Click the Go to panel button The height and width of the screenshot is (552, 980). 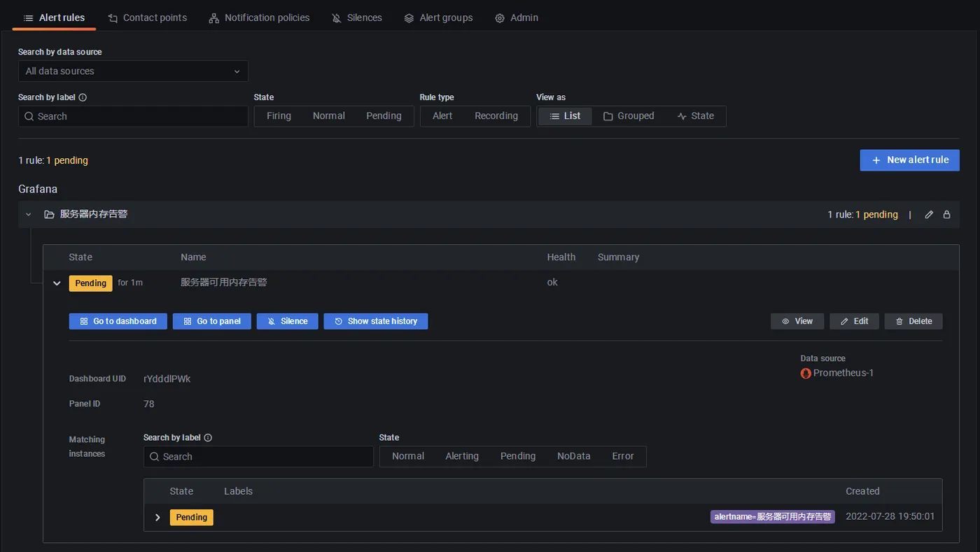[212, 321]
